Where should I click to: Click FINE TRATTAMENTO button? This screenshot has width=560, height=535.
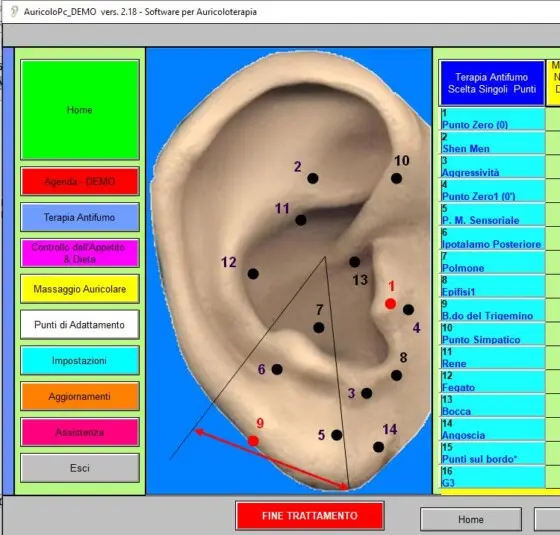tap(310, 515)
